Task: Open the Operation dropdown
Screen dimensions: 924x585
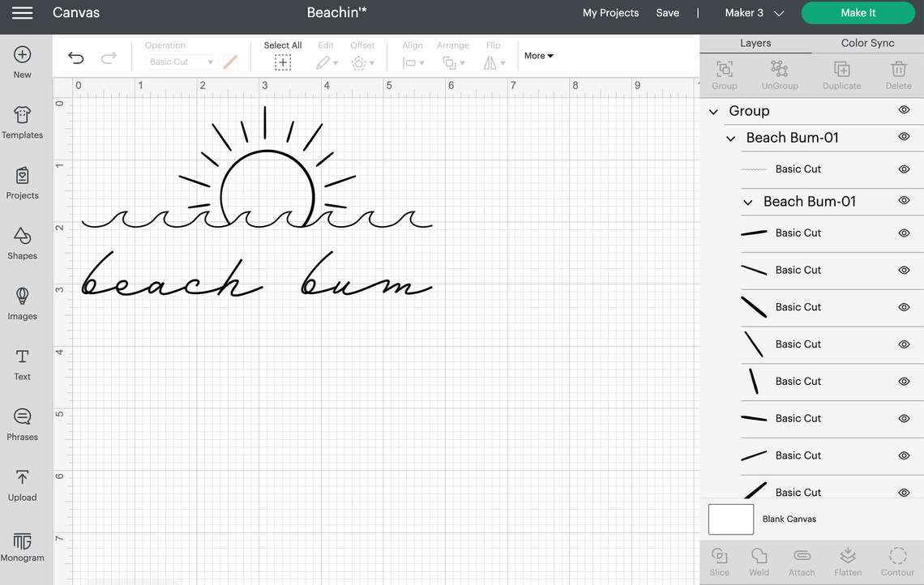Action: tap(180, 62)
